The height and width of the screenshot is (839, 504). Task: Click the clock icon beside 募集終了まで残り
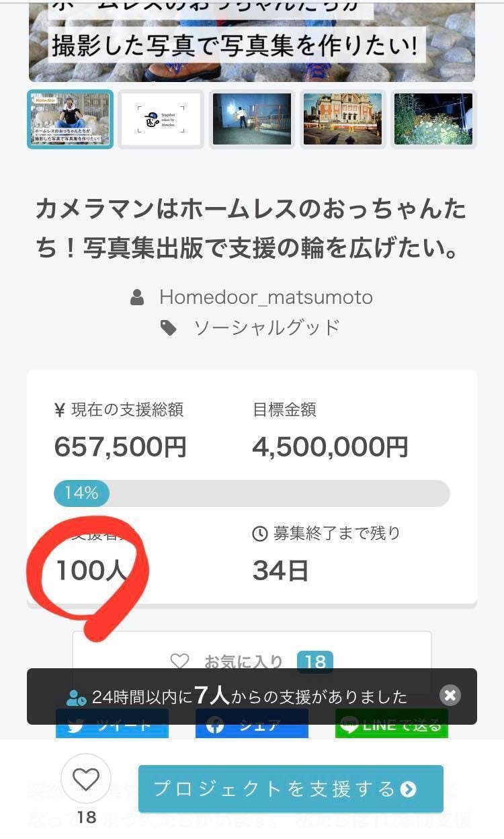click(x=259, y=534)
